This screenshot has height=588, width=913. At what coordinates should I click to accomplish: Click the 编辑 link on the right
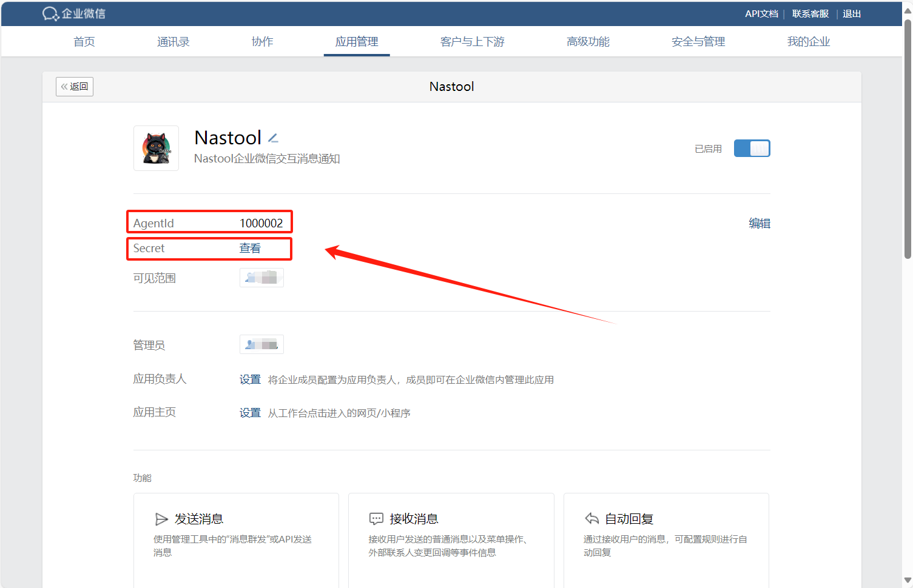[x=759, y=223]
